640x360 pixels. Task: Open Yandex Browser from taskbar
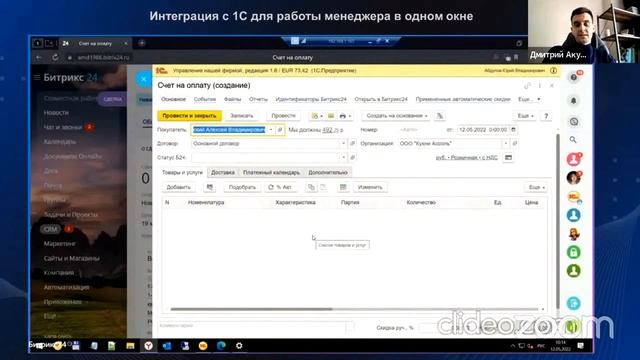(x=149, y=346)
